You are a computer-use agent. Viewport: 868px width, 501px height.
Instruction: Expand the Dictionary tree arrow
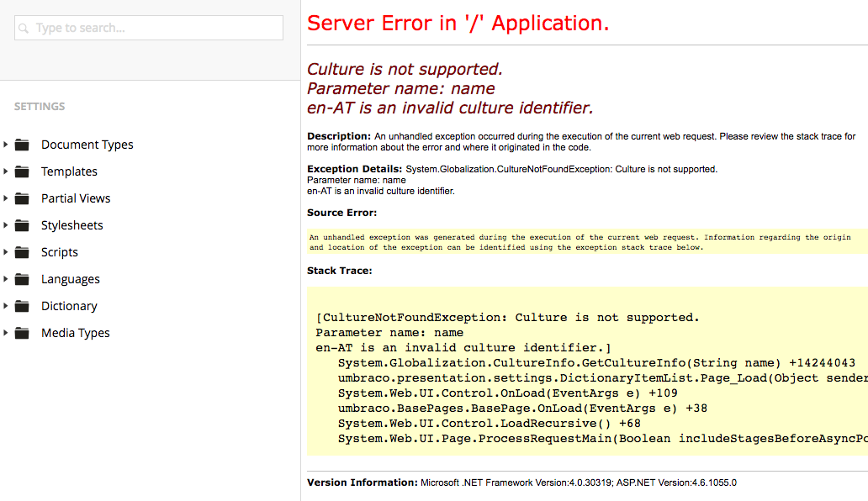click(6, 306)
